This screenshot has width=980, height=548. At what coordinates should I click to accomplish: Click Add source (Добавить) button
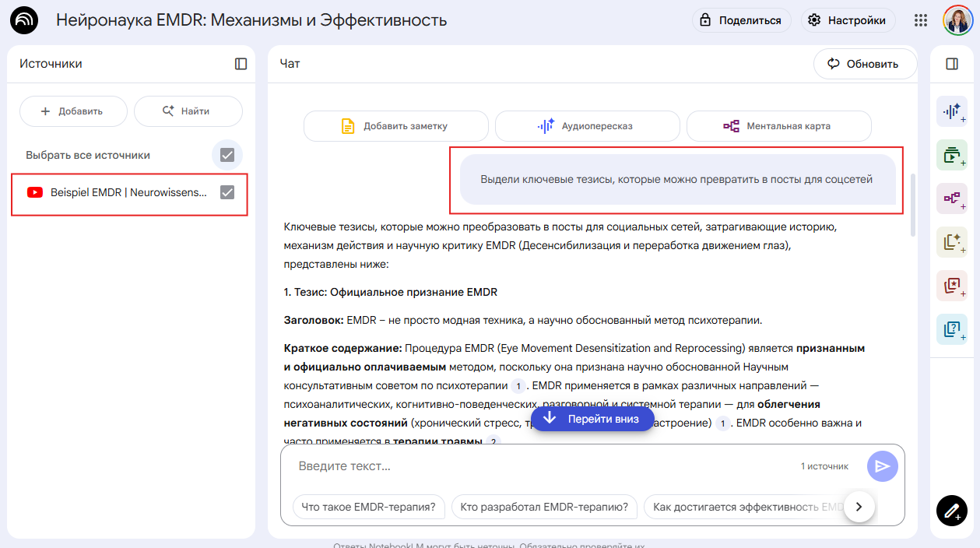(73, 111)
